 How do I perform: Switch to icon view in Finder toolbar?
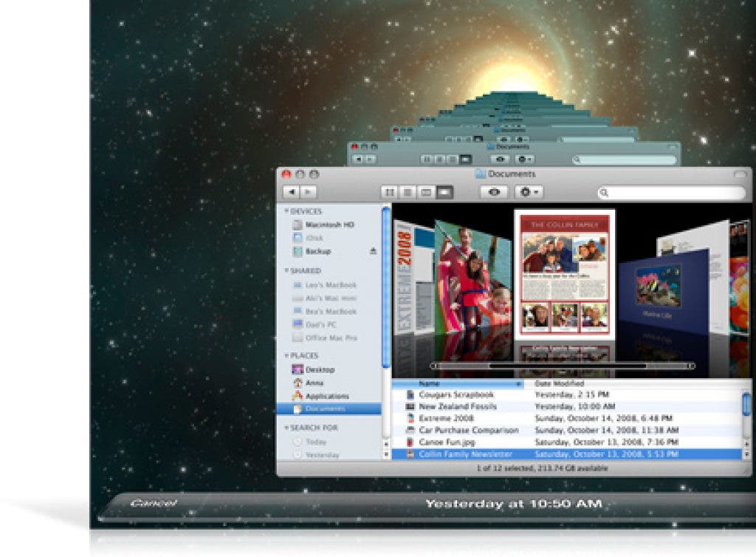pos(389,192)
